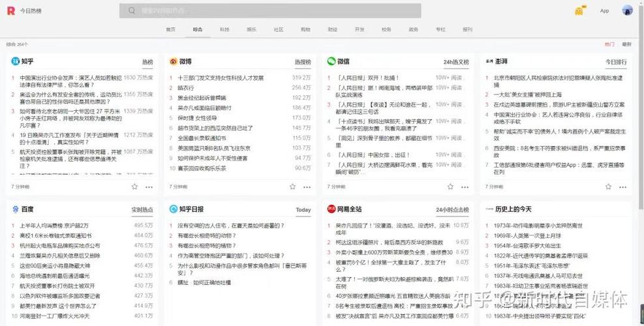This screenshot has height=326, width=644.
Task: Click the 知乎日报 logo icon
Action: pos(174,209)
